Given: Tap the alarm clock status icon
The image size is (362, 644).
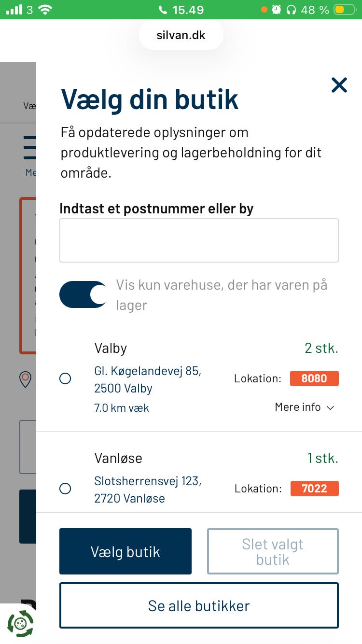Looking at the screenshot, I should tap(277, 10).
